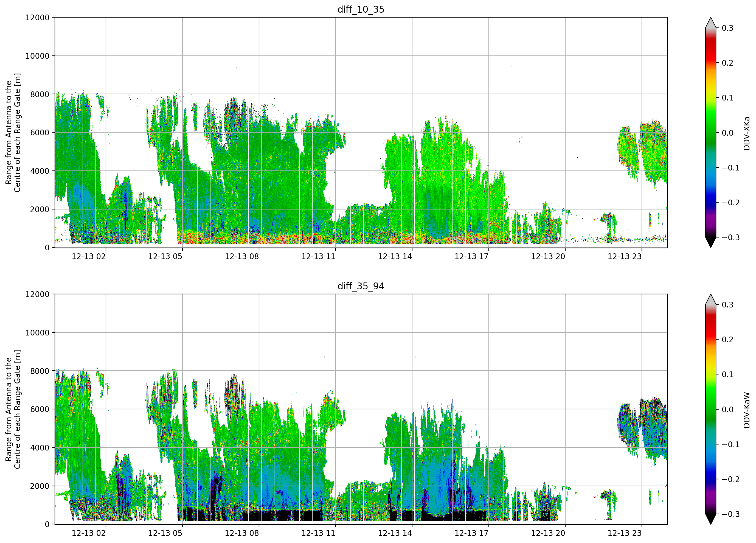
Task: Click the "12-13 23" x-tick under the diff_35_94 plot
Action: point(625,533)
